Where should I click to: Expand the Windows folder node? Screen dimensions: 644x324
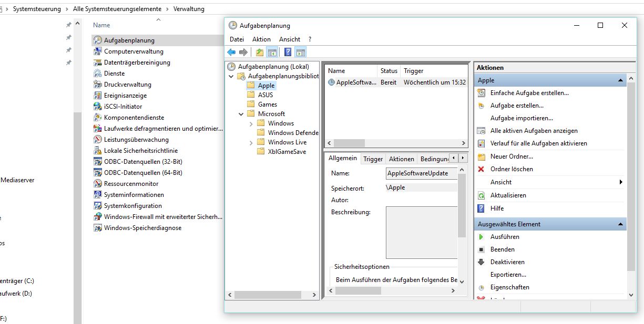coord(251,123)
